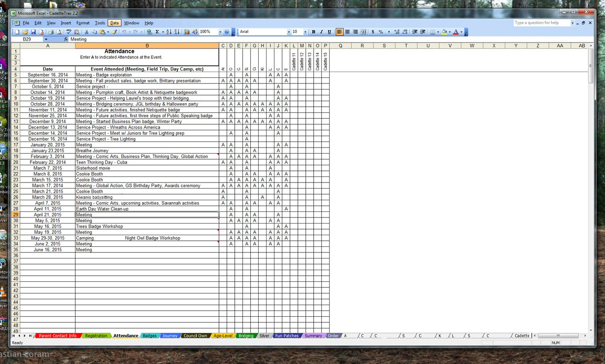
Task: Toggle Underline formatting
Action: point(329,32)
